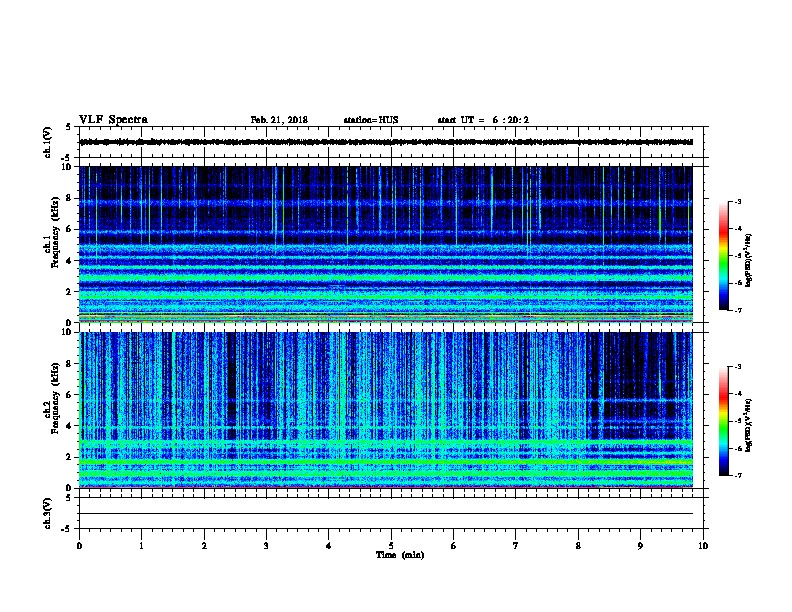792x612 pixels.
Task: Click the 'Time (min)' axis label
Action: click(400, 555)
